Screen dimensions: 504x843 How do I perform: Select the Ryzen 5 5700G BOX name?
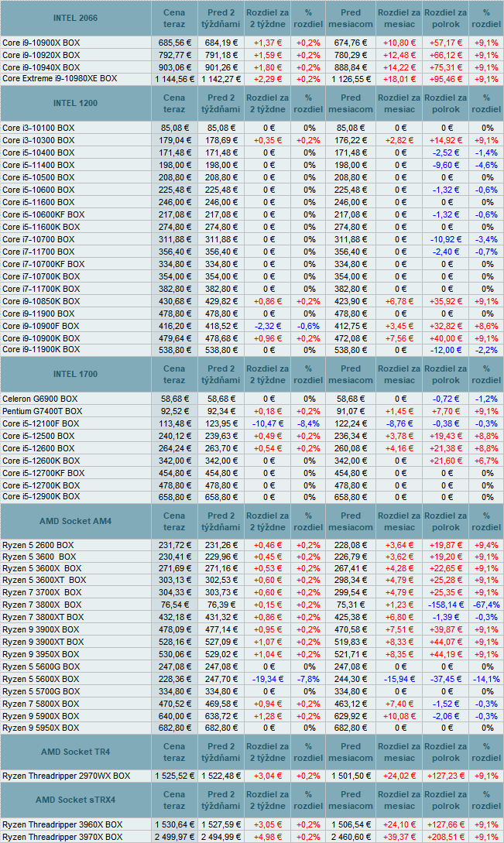pos(41,691)
